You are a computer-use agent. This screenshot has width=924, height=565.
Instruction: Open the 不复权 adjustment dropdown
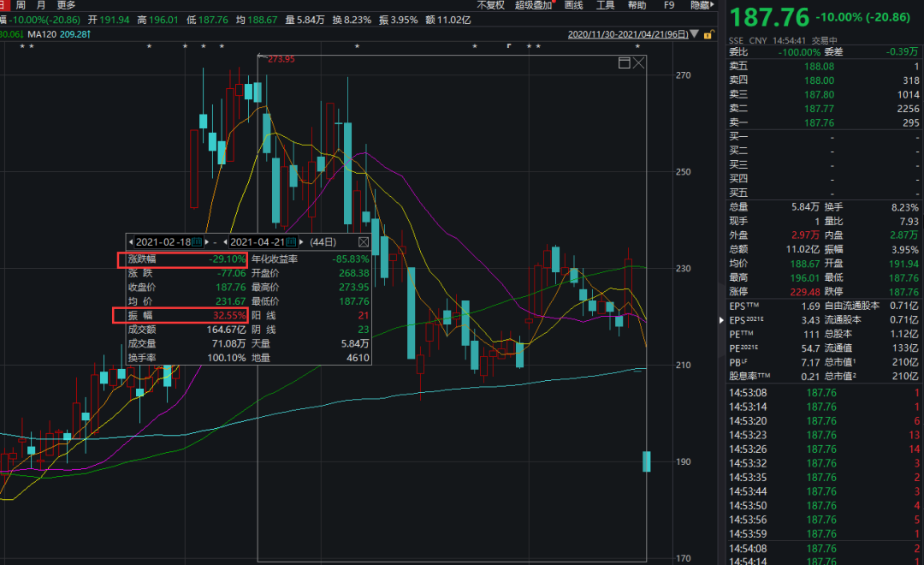490,5
